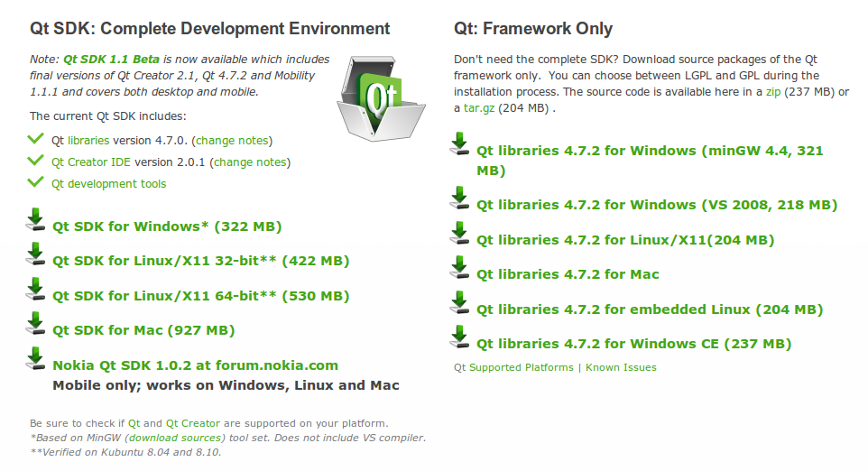This screenshot has width=868, height=471.
Task: Click checkmark icon next to Qt libraries version
Action: pos(35,138)
